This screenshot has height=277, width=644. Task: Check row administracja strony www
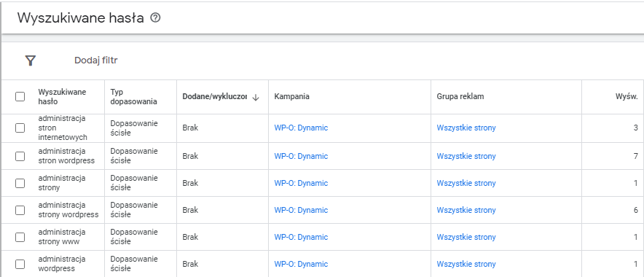pyautogui.click(x=20, y=237)
